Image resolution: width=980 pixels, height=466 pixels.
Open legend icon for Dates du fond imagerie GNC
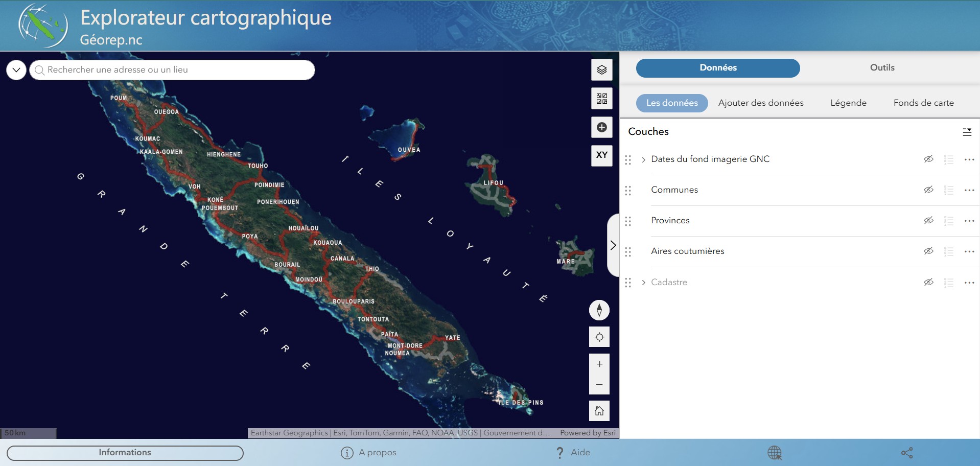tap(949, 159)
